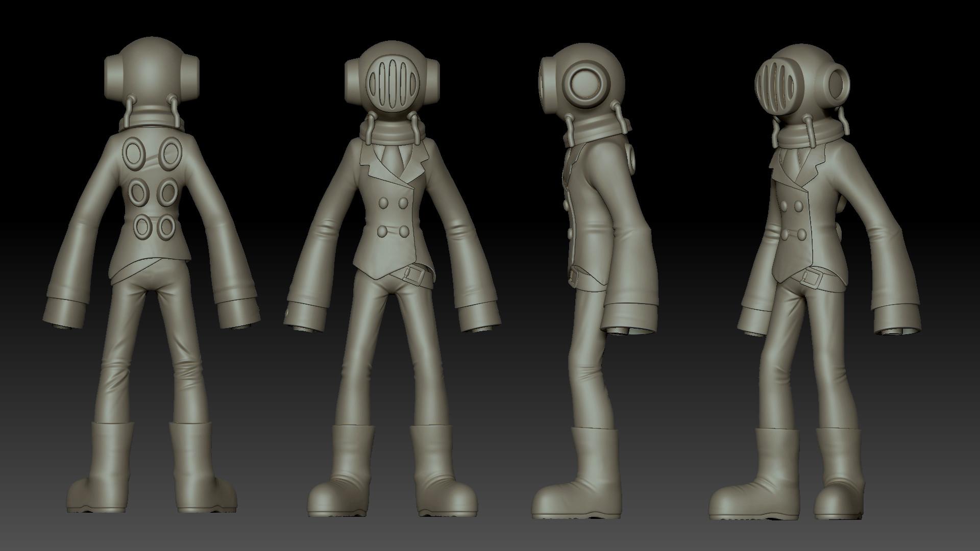Select the belt buckle on side-view figure
980x551 pixels.
tap(573, 277)
